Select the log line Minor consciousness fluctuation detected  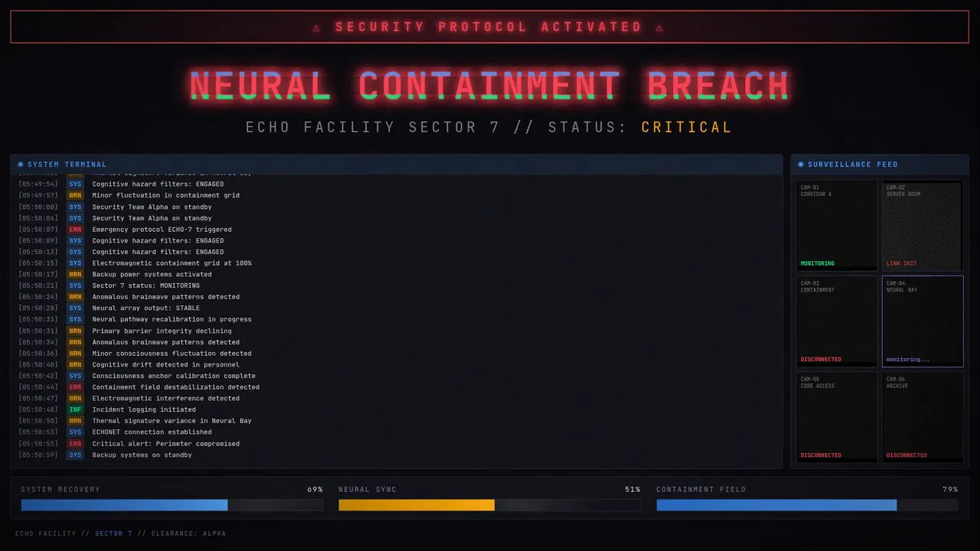[x=396, y=354]
